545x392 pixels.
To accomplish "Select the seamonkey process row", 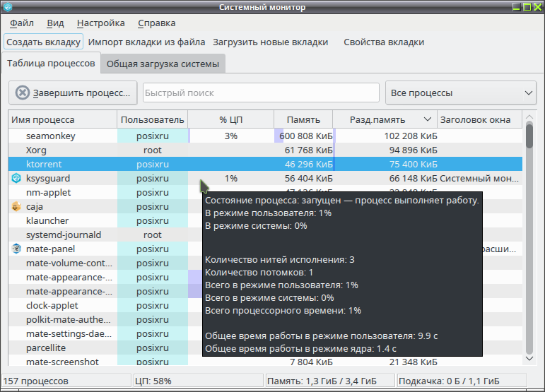I will [x=265, y=136].
